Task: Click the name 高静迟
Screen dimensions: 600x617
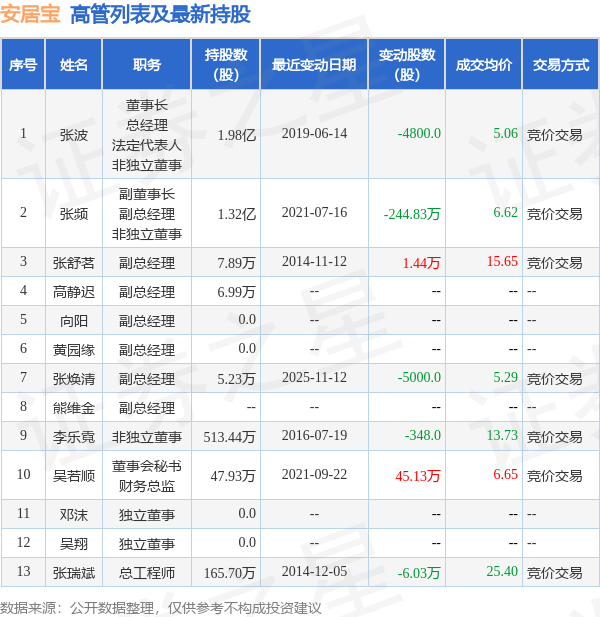Action: [x=74, y=292]
